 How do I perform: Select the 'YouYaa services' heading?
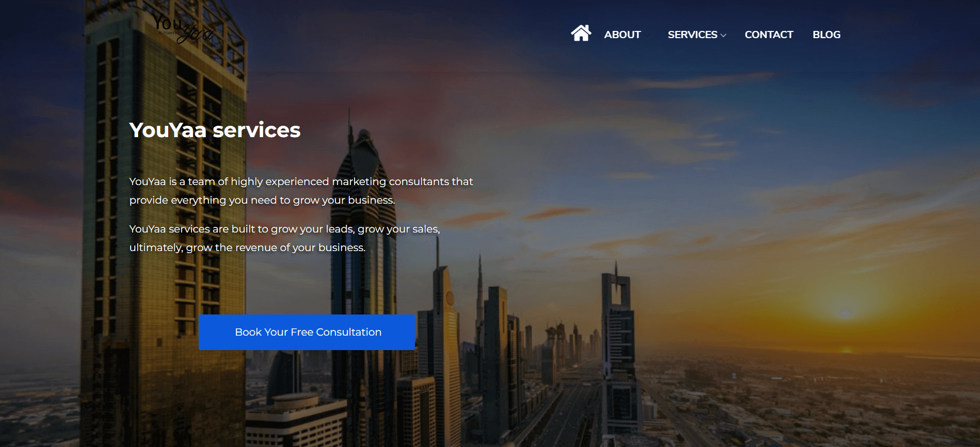[215, 130]
